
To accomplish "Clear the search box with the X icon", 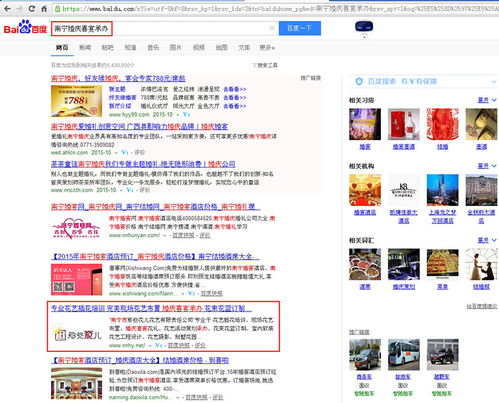I will pos(272,28).
